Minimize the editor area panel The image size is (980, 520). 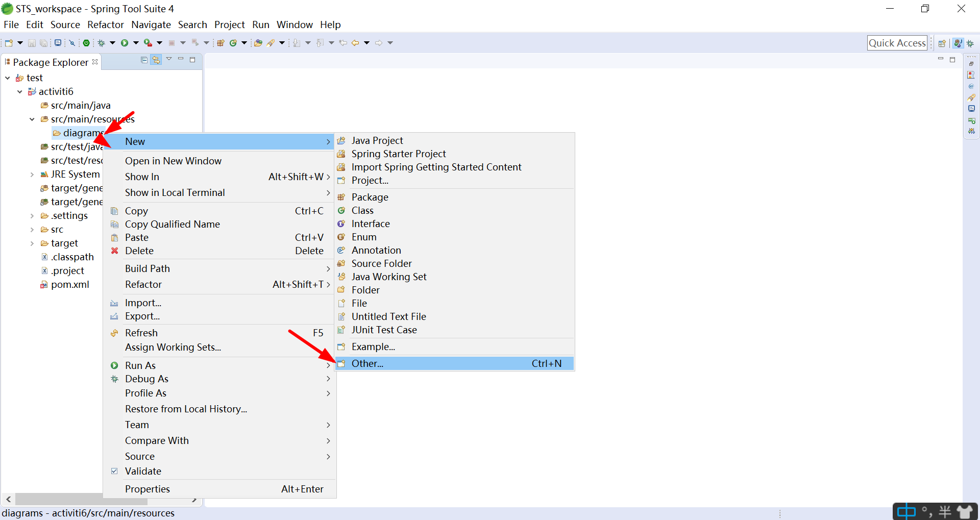pos(941,59)
